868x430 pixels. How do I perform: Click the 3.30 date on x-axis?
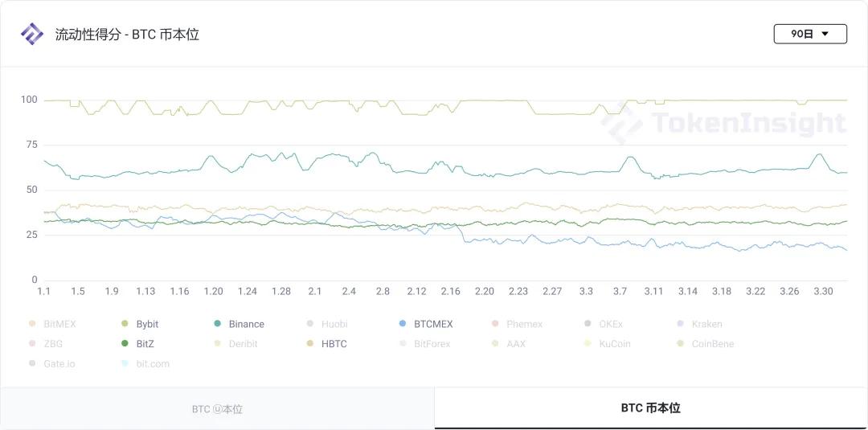click(823, 291)
